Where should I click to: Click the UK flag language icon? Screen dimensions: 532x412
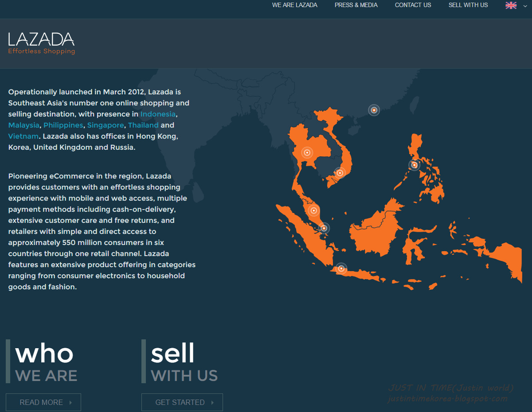511,5
